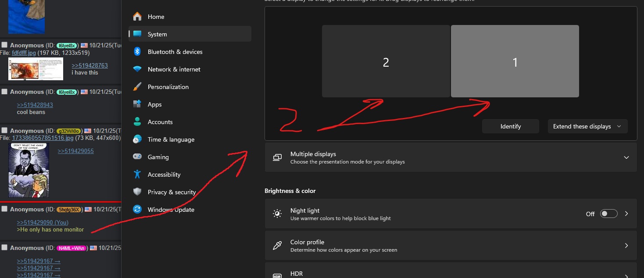Screen dimensions: 644x278
Task: Click greentext ">He only has one monitor"
Action: tap(50, 230)
